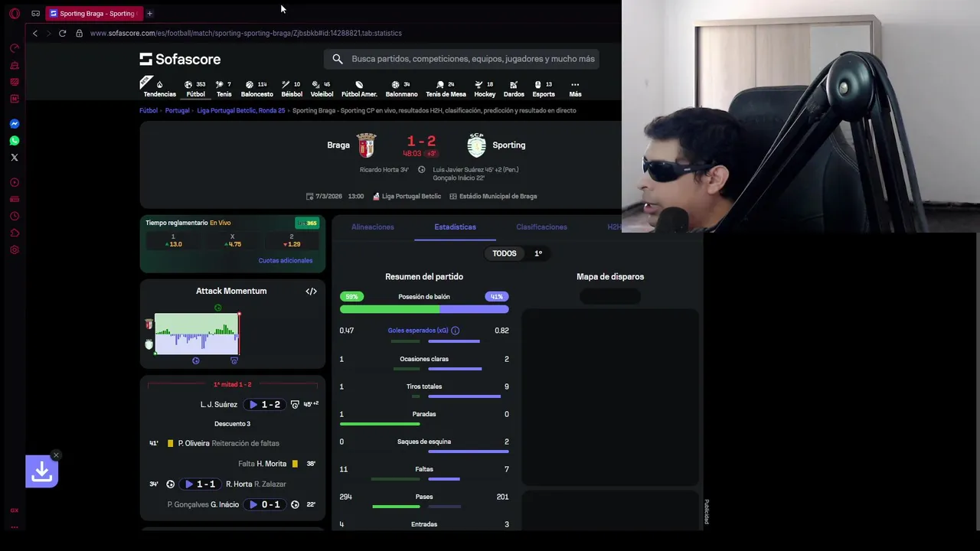Open sidebar Extensions cube icon
The image size is (980, 551).
14,233
